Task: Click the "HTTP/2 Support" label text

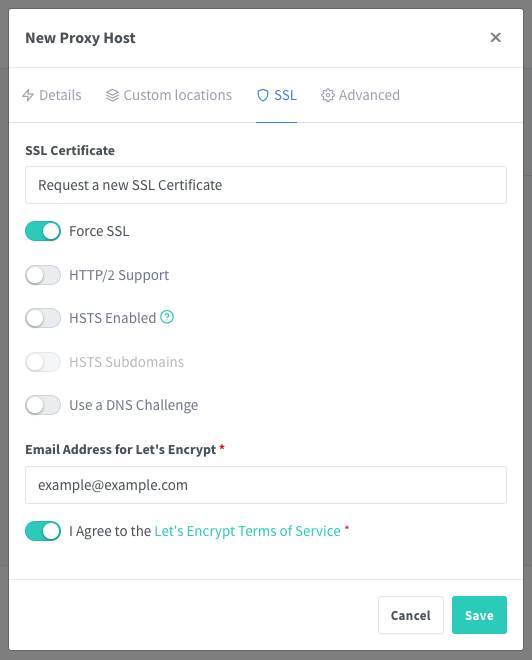Action: point(119,275)
